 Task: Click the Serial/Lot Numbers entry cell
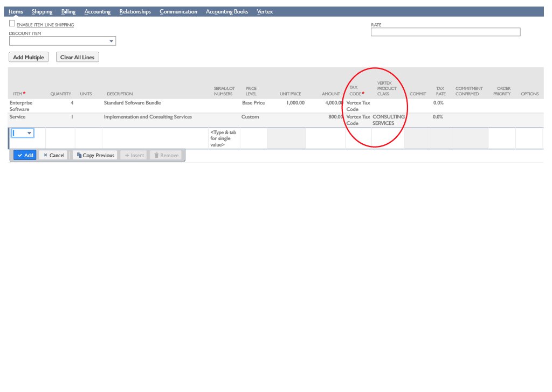point(224,138)
